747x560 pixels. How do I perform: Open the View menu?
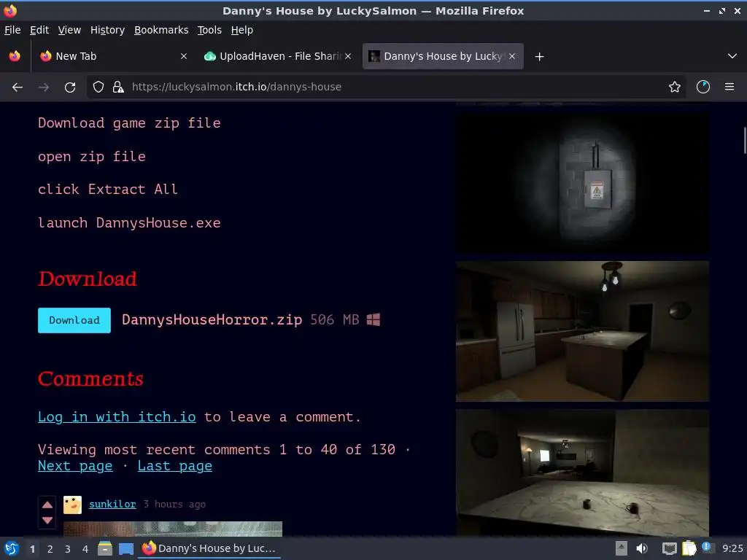pos(69,30)
